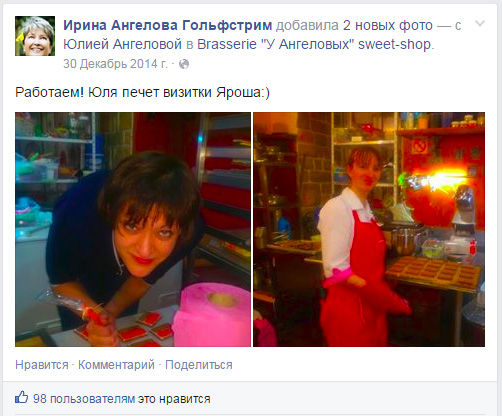
Task: Click the cookie tray in right photo
Action: click(434, 273)
